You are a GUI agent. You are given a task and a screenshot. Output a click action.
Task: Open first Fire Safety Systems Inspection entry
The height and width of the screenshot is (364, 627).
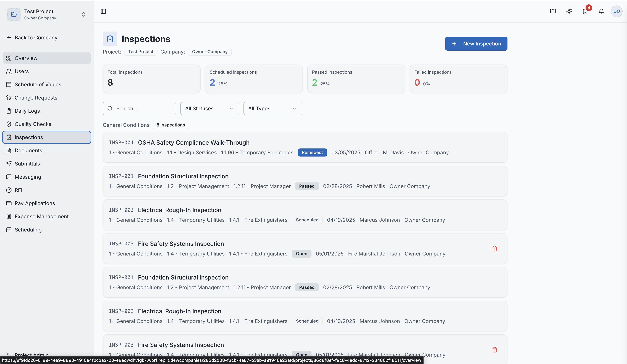(305, 249)
